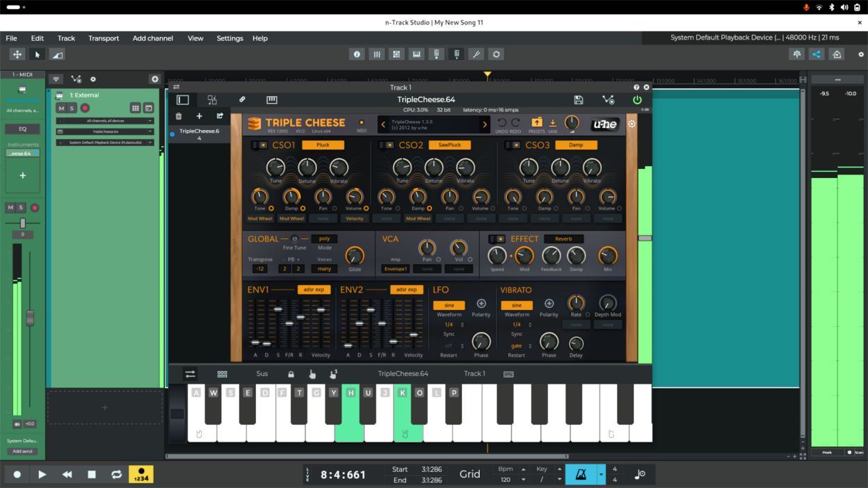
Task: Open the track 1 step sequencer grid icon
Action: (136, 108)
